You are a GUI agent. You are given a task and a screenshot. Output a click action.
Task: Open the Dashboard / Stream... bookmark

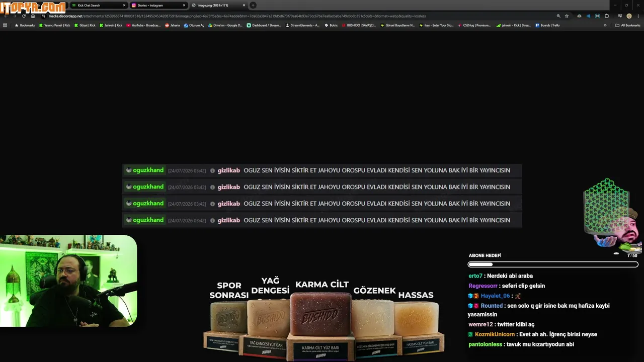click(264, 25)
